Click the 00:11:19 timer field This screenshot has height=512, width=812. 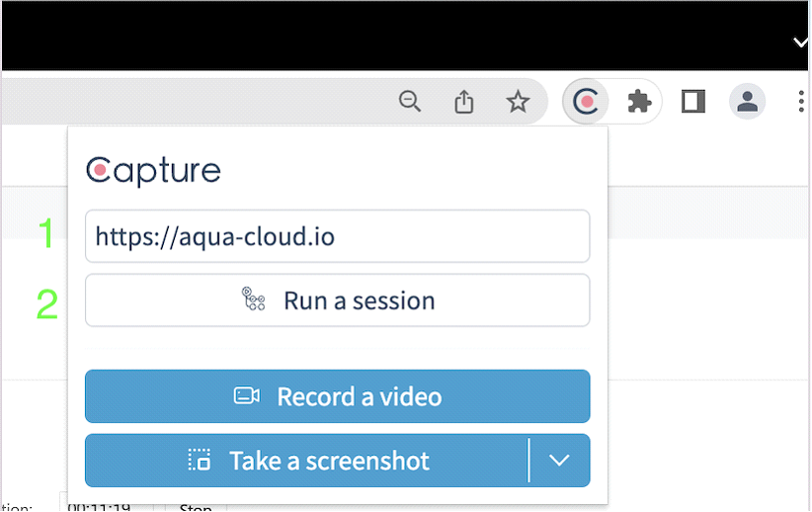(101, 507)
